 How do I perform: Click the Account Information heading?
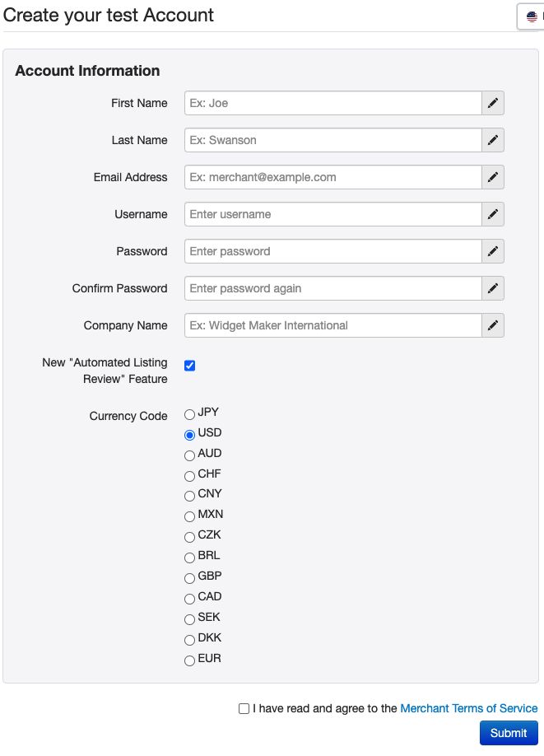(x=88, y=71)
